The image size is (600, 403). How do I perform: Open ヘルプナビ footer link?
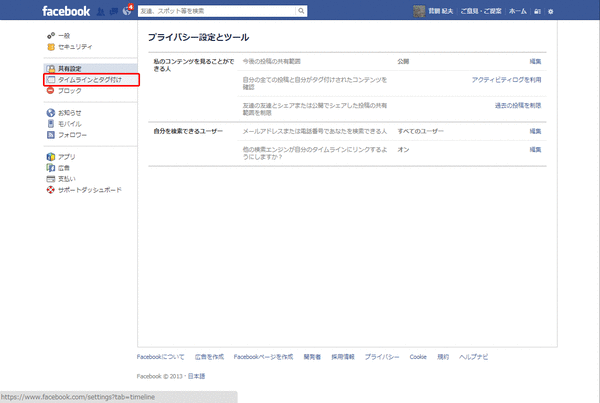pyautogui.click(x=474, y=357)
